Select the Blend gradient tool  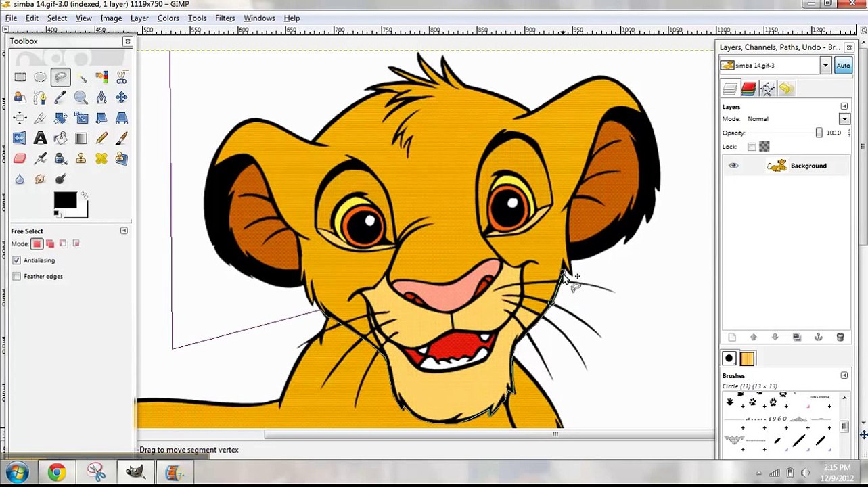click(81, 139)
